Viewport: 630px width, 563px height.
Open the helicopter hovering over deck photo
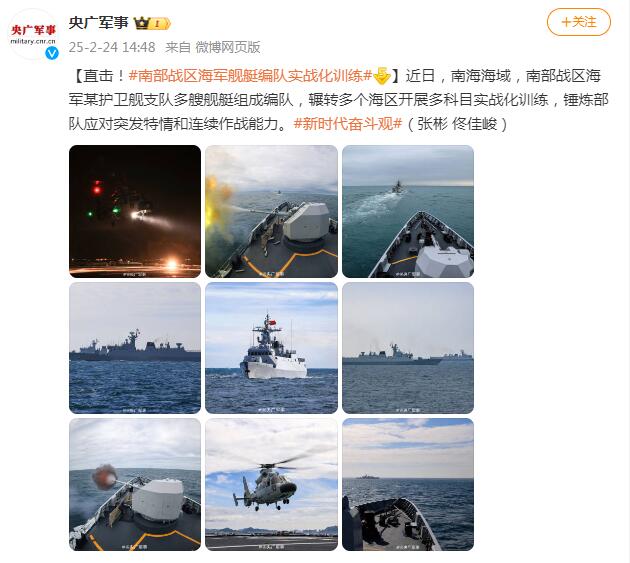pos(272,485)
